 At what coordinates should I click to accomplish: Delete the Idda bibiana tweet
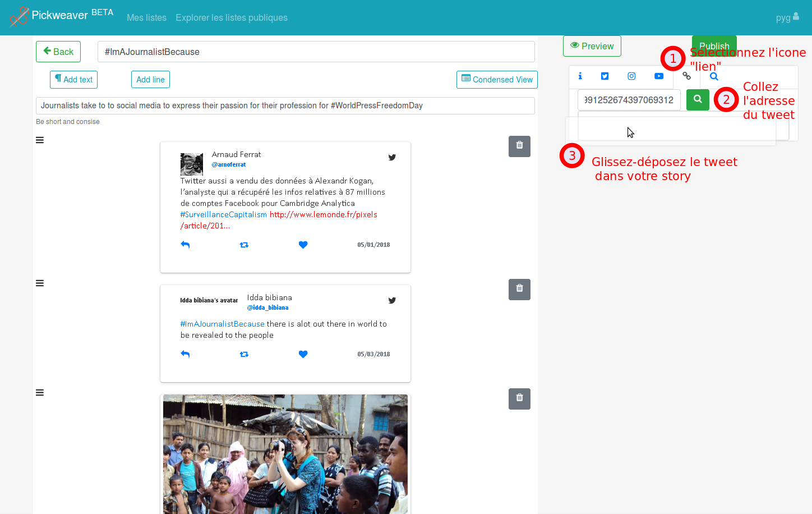[519, 290]
